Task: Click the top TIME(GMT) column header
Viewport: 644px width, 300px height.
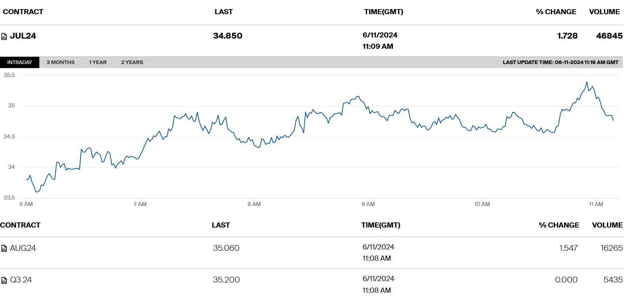Action: 383,12
